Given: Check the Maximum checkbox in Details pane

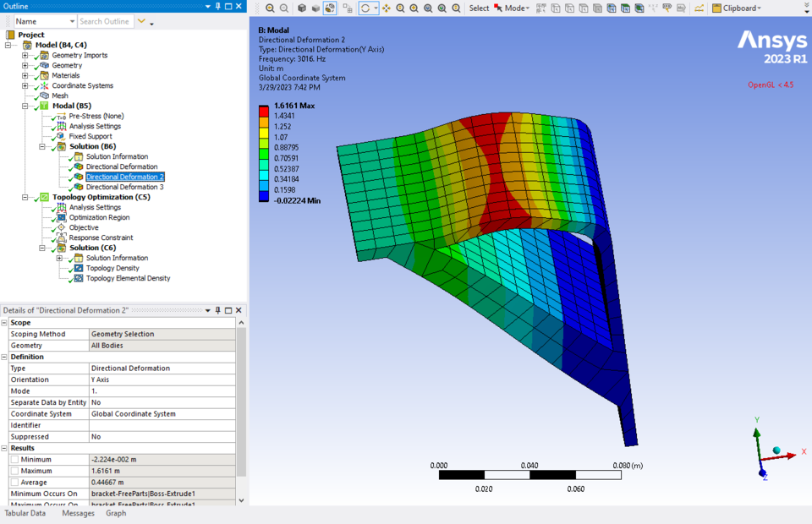Looking at the screenshot, I should (x=14, y=471).
